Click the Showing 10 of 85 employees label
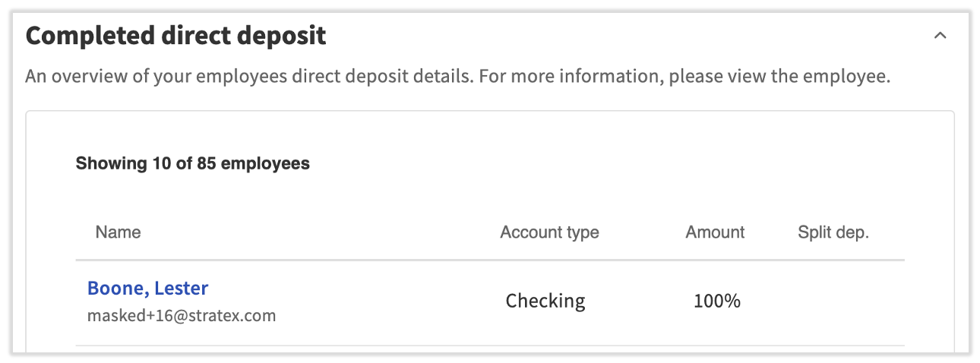Viewport: 980px width, 363px height. 192,163
